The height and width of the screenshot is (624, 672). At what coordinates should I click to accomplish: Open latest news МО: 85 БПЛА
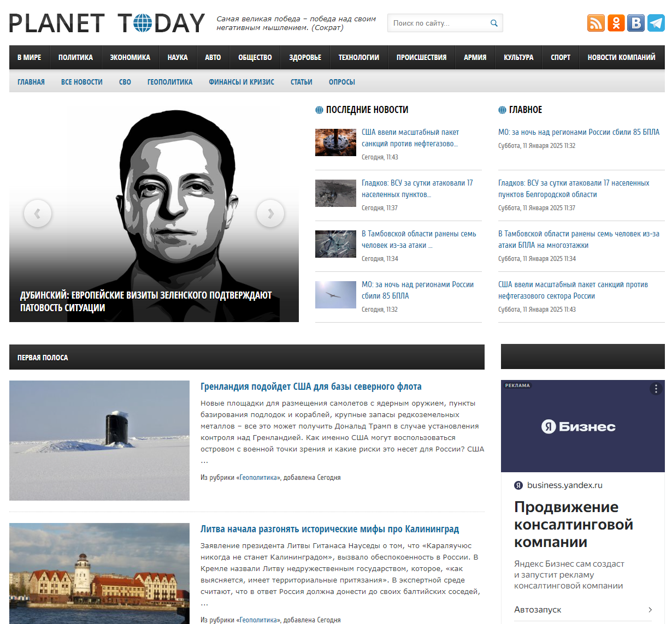[417, 290]
